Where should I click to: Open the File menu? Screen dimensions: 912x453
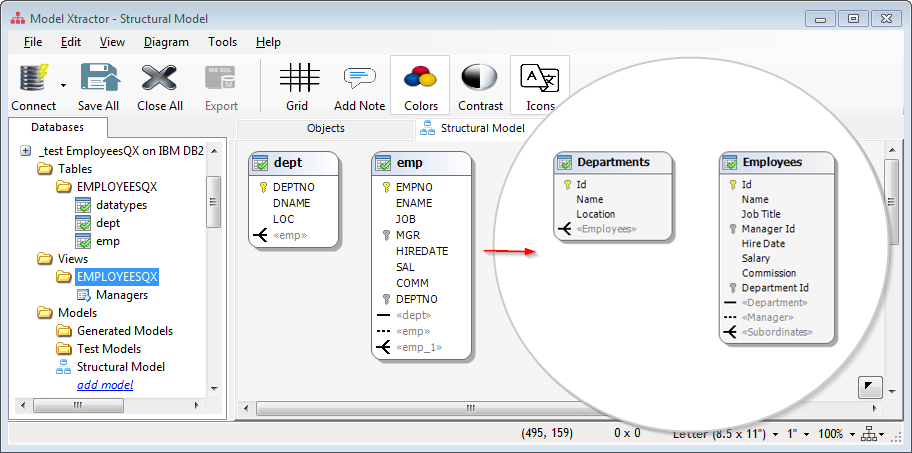click(33, 42)
